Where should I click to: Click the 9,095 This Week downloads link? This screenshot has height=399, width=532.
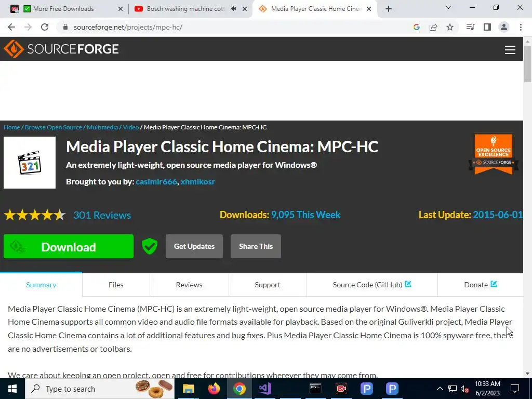305,215
